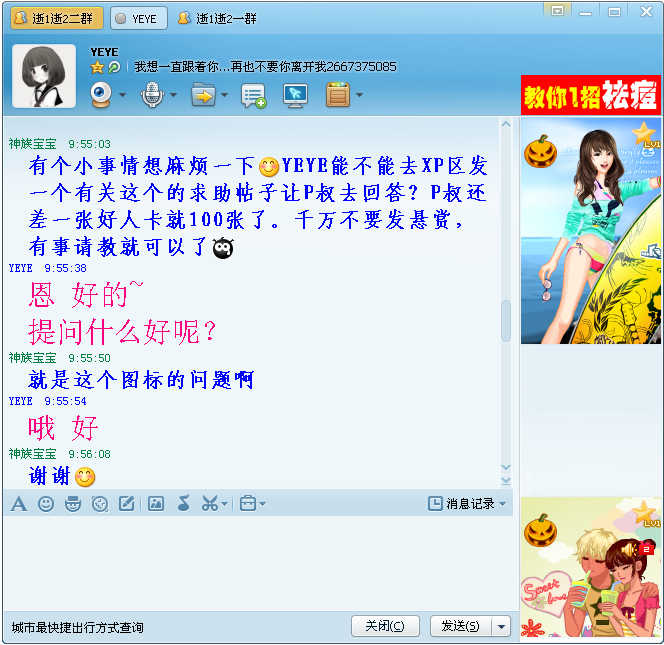
Task: Expand the 消息记录 dropdown arrow
Action: click(x=503, y=504)
